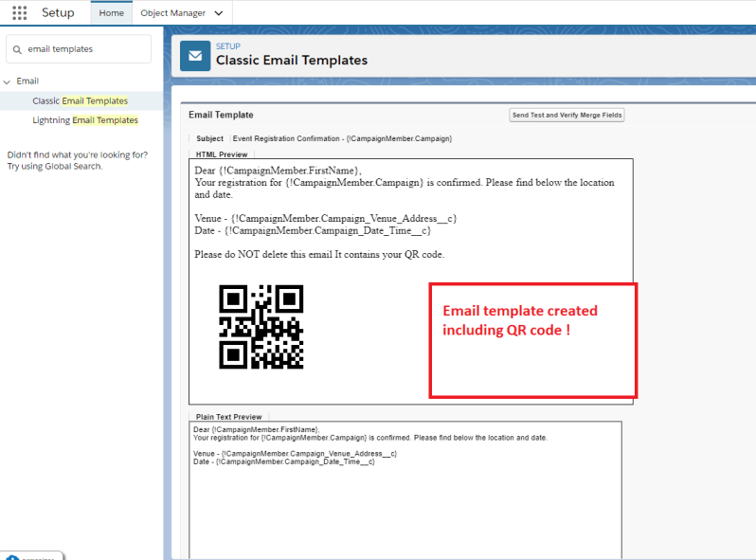Click Send Test and Verify Merge Fields button
756x560 pixels.
[x=567, y=116]
